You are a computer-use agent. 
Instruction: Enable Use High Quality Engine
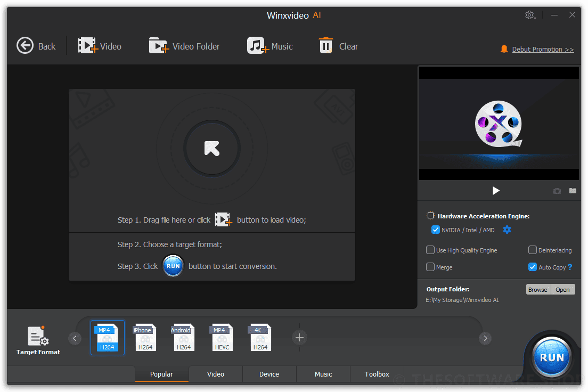coord(430,250)
